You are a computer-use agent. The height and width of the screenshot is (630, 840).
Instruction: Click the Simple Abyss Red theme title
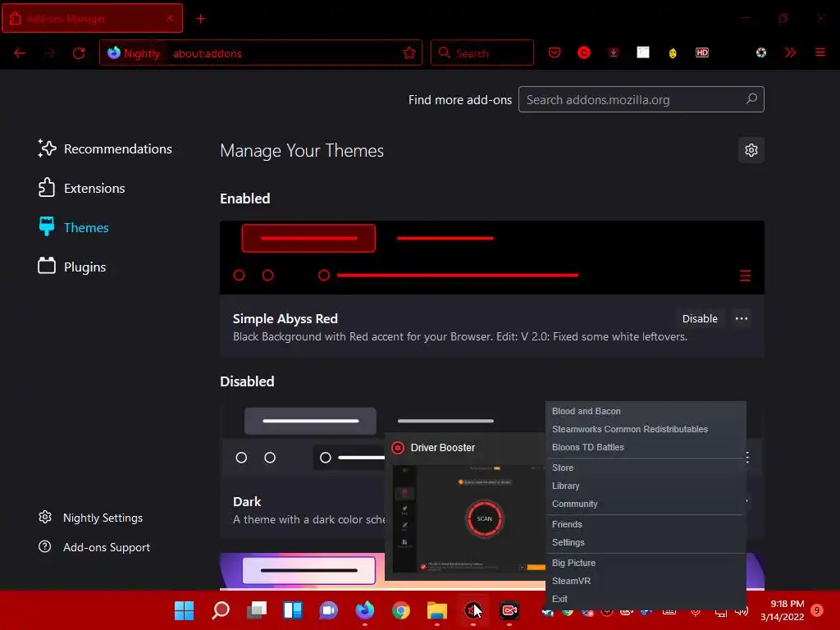(x=285, y=318)
